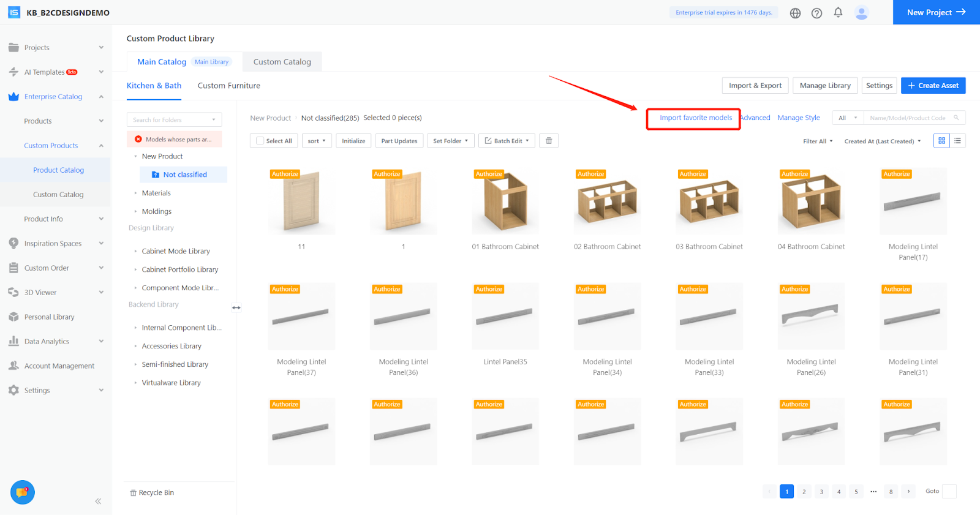Click the Personal Library icon
This screenshot has height=515, width=980.
click(x=13, y=317)
